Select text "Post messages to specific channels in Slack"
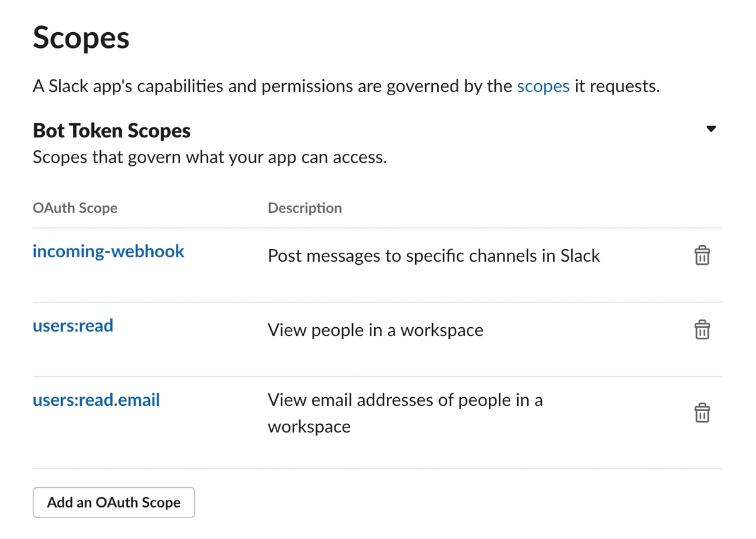756x539 pixels. [x=434, y=255]
